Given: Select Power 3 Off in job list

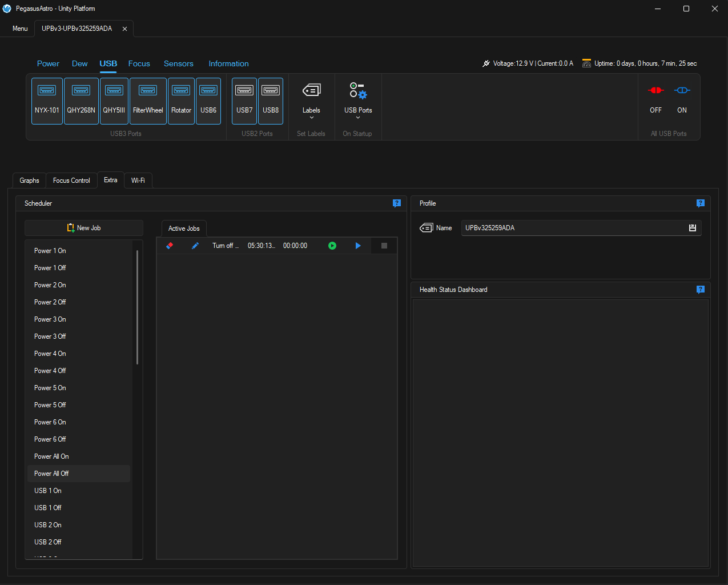Looking at the screenshot, I should 79,336.
